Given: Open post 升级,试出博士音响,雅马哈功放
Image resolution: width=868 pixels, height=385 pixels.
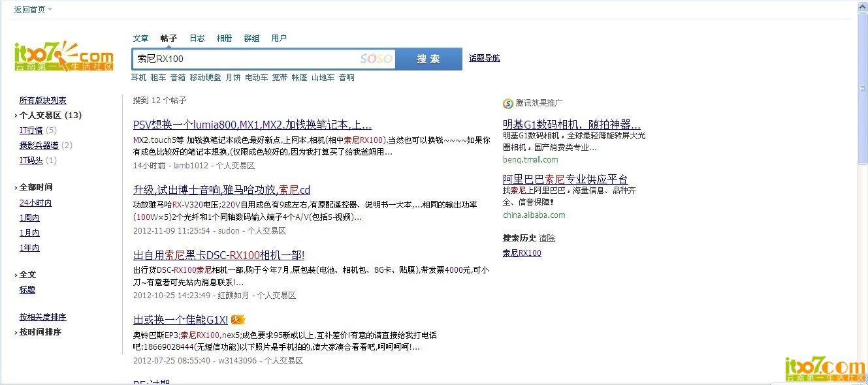Looking at the screenshot, I should tap(221, 191).
